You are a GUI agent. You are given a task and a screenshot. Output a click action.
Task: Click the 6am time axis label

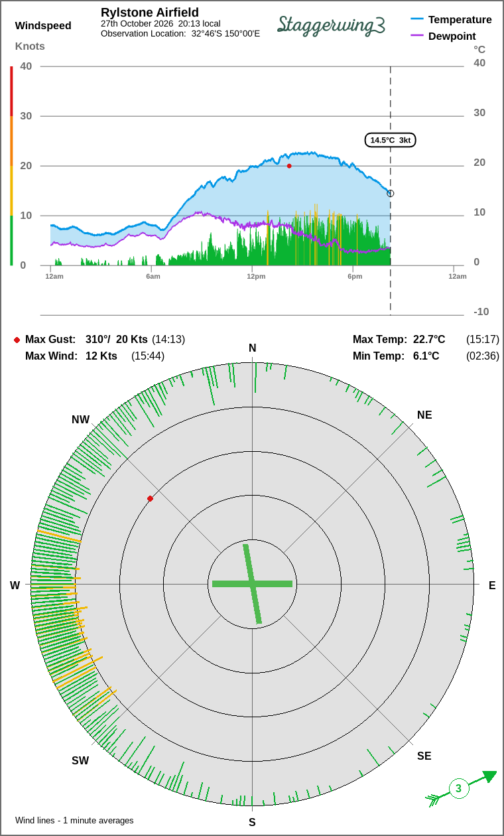pos(153,276)
